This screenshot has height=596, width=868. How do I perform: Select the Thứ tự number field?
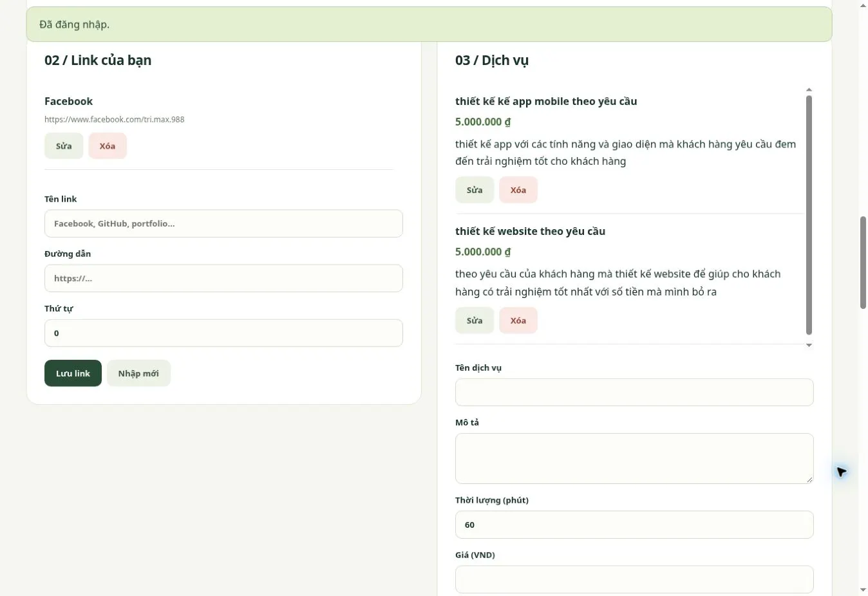pos(223,333)
